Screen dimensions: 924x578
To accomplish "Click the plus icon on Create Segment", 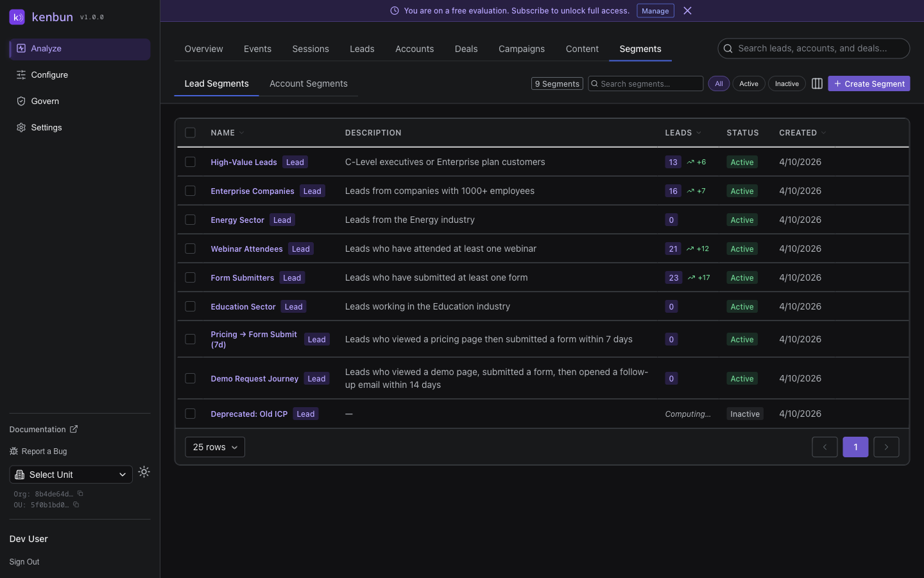I will [837, 84].
